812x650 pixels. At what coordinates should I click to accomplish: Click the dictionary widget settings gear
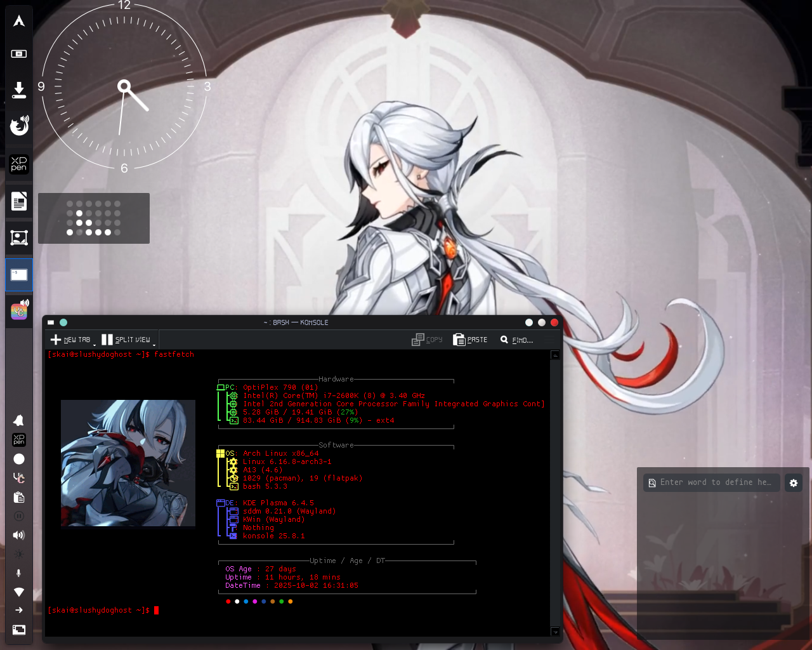click(793, 483)
